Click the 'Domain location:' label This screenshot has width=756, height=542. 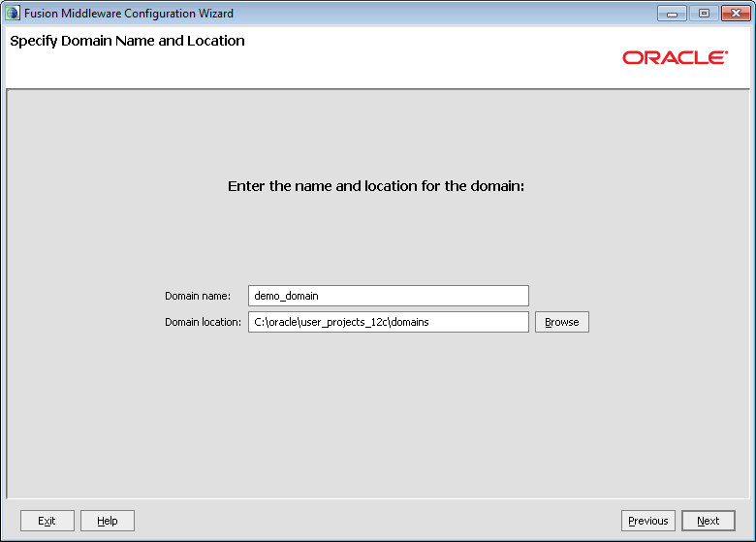(203, 322)
